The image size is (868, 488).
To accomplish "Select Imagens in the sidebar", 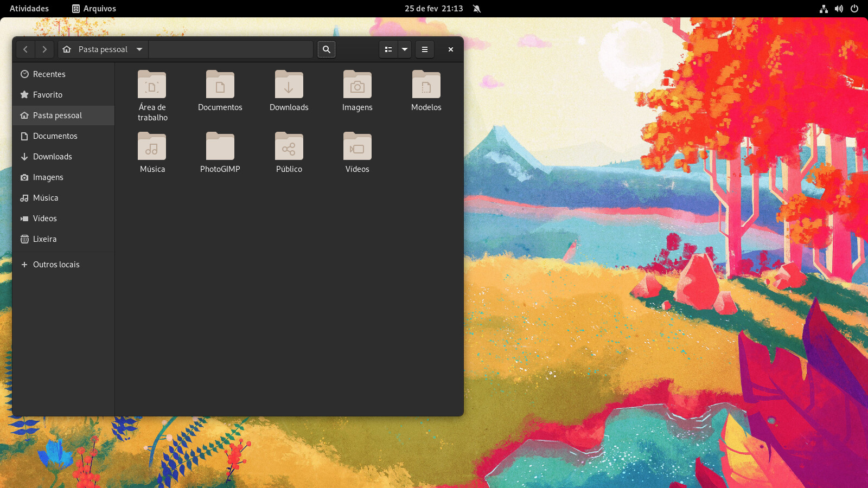I will click(63, 177).
